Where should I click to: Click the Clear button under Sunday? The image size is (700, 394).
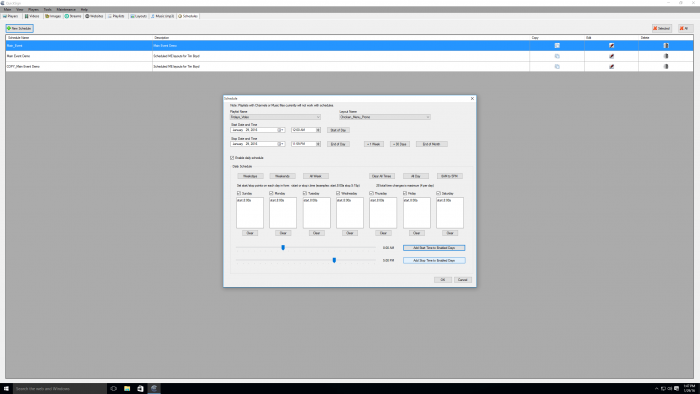pos(250,233)
